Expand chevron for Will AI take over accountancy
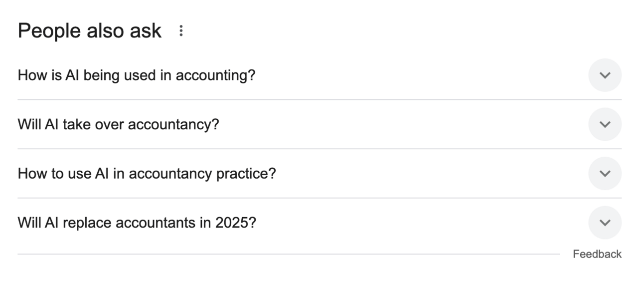Screen dimensions: 644x281 click(605, 124)
